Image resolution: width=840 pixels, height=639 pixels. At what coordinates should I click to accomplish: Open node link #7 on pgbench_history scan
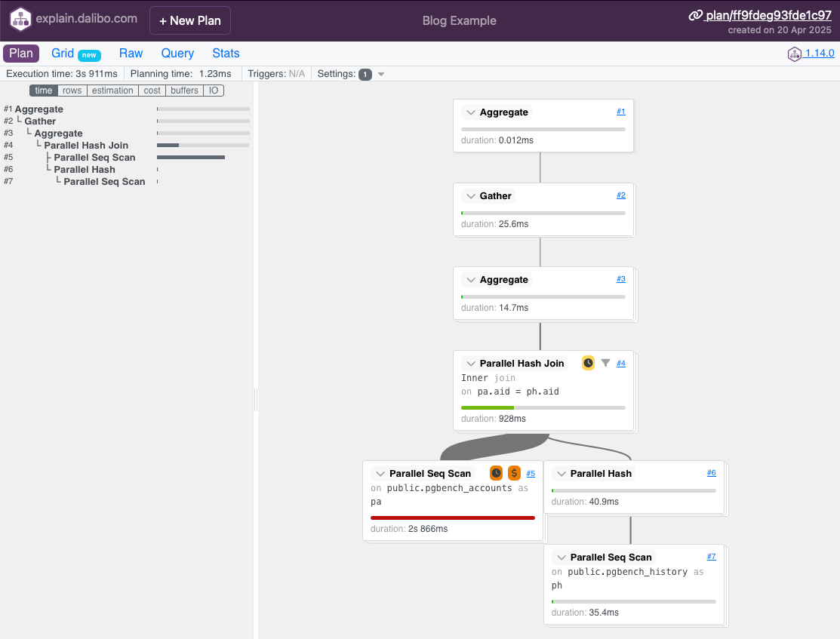pos(712,557)
